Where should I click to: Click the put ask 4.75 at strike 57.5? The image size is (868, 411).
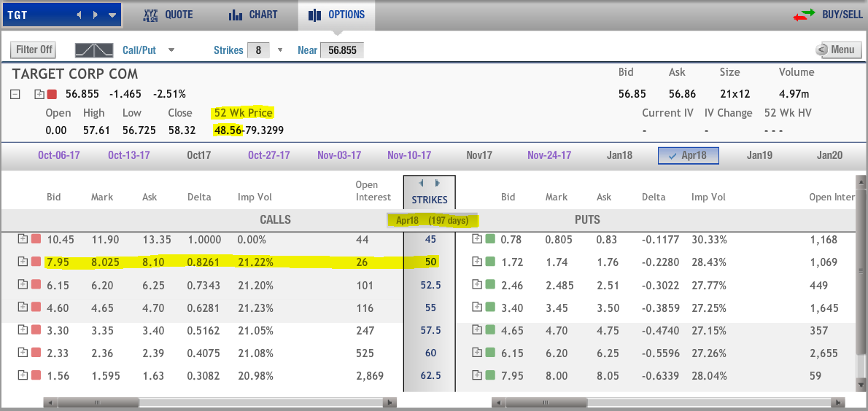click(608, 330)
